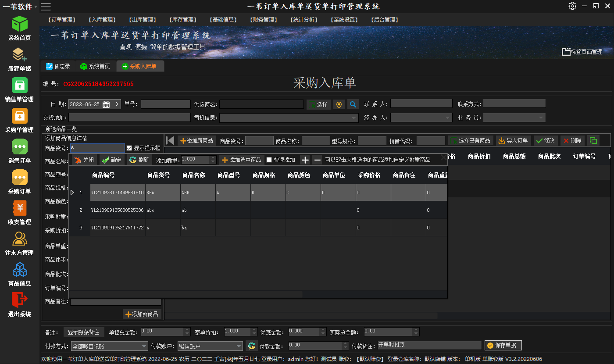Screen dimensions: 614x364
Task: Click the 付款备注 input field
Action: [x=429, y=346]
